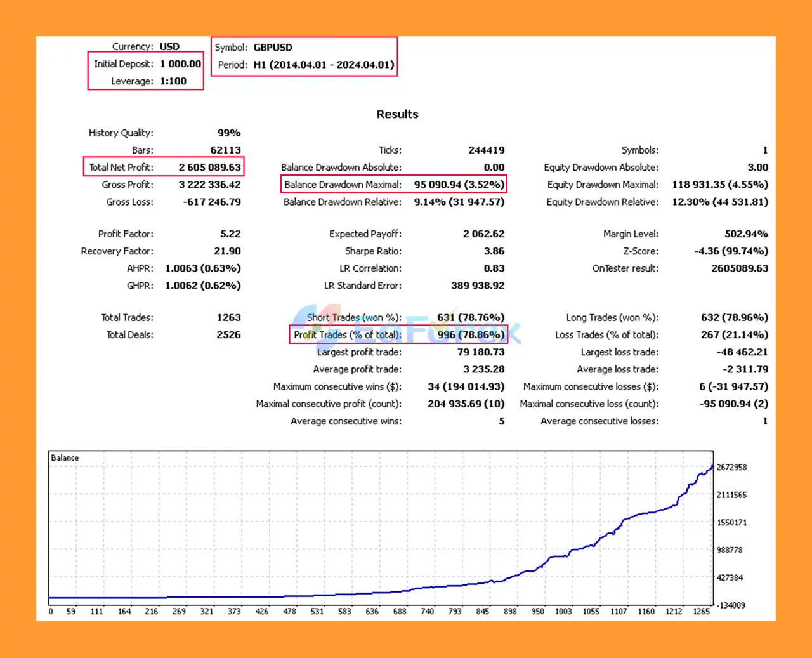
Task: Click the History Quality 99% value
Action: pos(229,133)
